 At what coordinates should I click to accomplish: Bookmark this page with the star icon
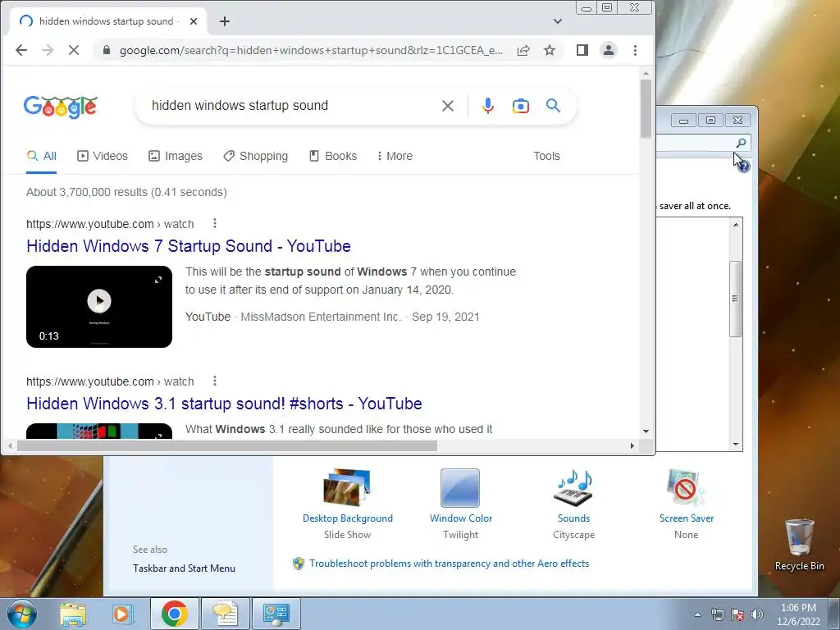[x=550, y=50]
